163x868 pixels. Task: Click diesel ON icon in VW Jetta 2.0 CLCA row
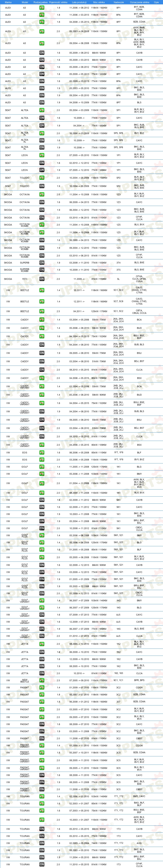coord(42,673)
